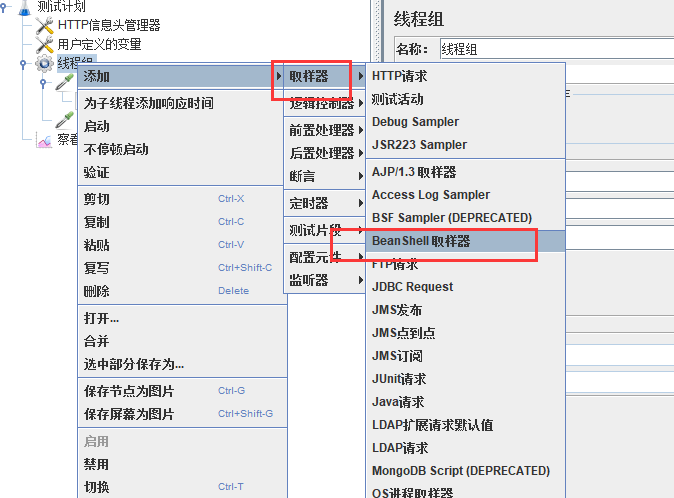Choose HTTP请求 in the sampler list
The image size is (674, 498).
(399, 75)
